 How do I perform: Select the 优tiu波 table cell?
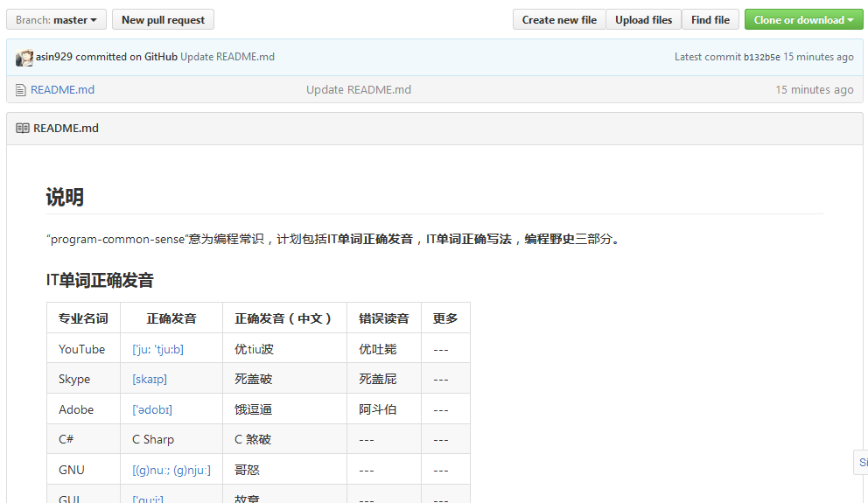coord(284,349)
